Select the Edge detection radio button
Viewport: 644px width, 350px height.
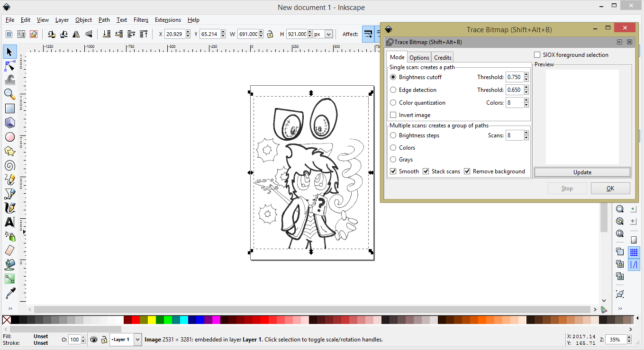coord(393,90)
